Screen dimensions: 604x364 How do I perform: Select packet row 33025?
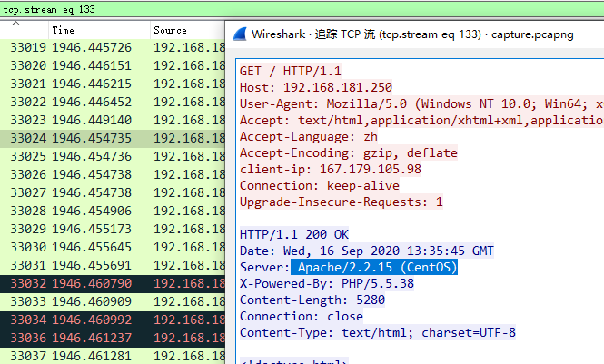click(113, 156)
